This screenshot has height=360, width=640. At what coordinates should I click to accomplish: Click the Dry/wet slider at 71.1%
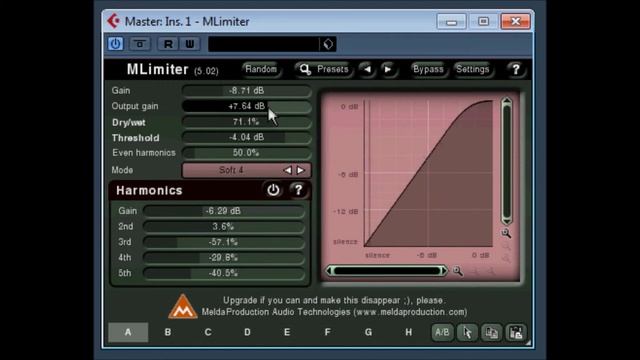tap(247, 122)
